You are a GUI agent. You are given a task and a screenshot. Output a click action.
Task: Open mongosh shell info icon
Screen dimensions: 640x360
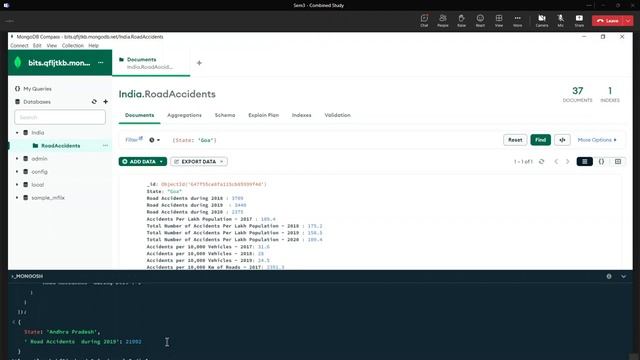pos(609,276)
